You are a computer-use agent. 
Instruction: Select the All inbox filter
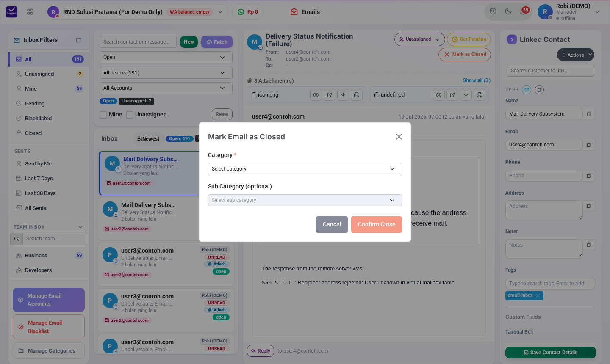[49, 59]
